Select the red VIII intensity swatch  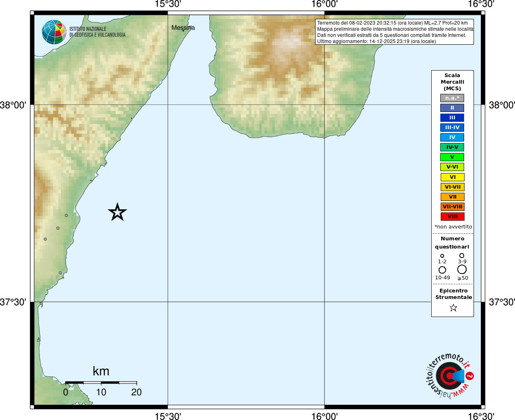452,217
